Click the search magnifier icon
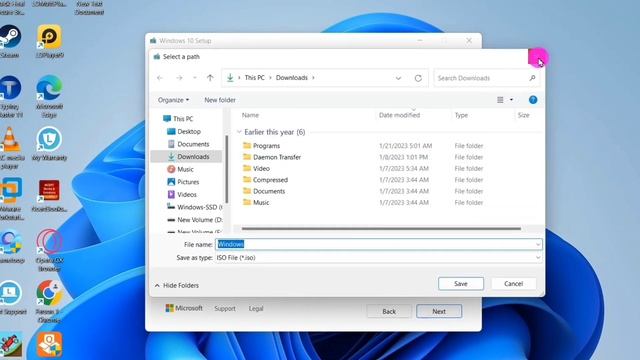 coord(532,78)
